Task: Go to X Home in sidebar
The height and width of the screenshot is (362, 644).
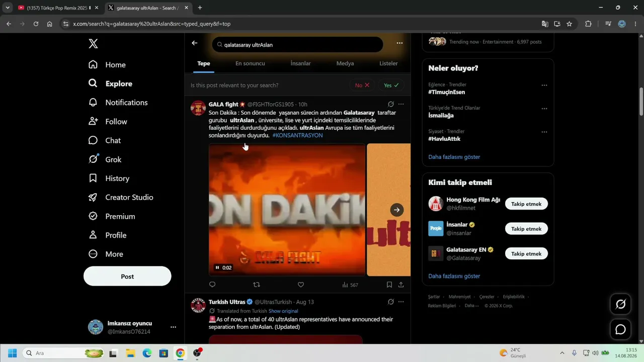Action: [x=107, y=65]
